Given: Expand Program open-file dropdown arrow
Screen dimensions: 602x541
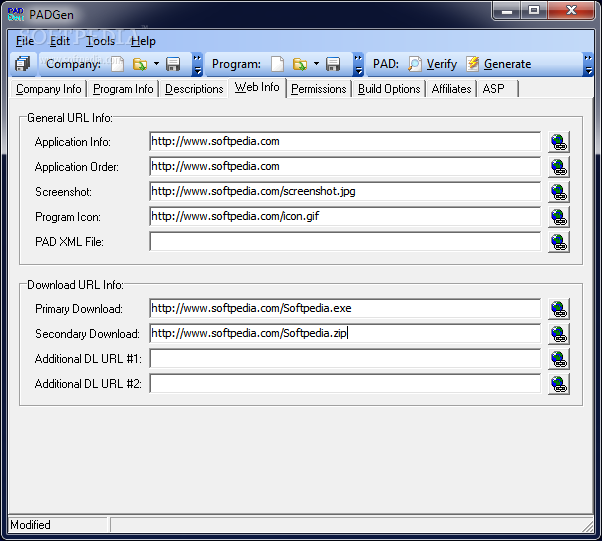Looking at the screenshot, I should coord(316,63).
